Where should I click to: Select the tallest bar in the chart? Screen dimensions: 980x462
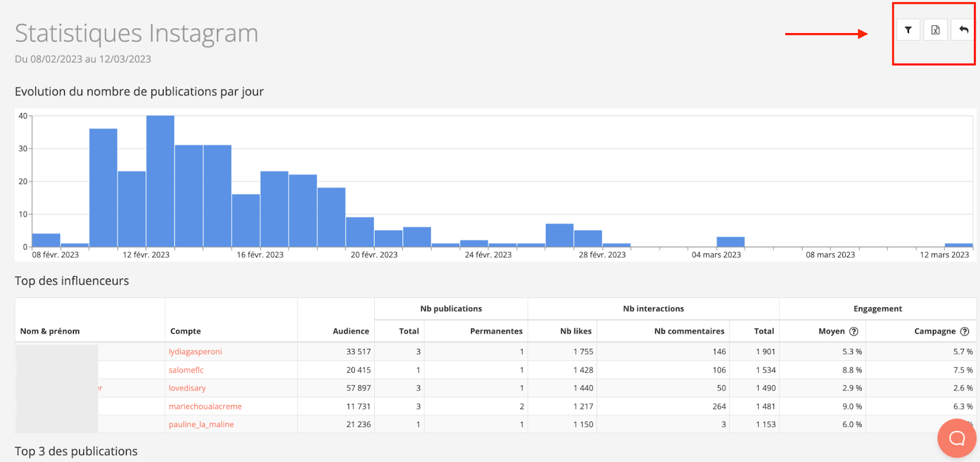(160, 181)
